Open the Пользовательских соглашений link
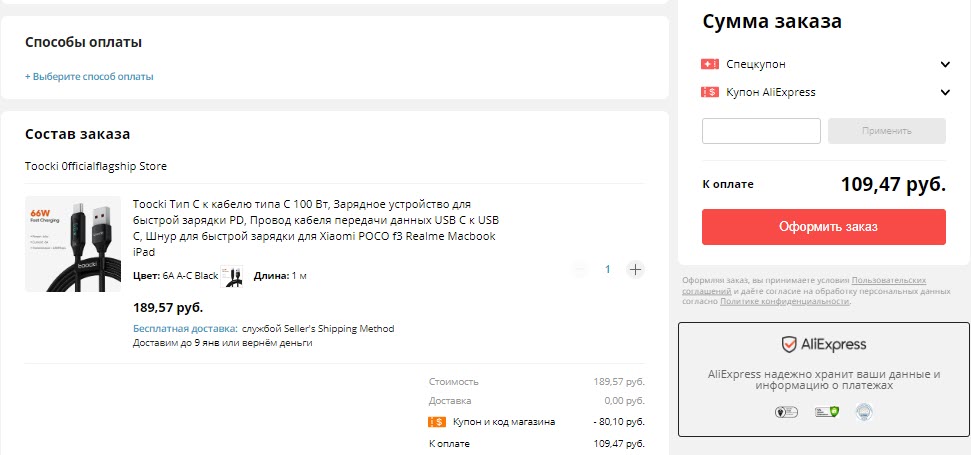971x455 pixels. click(888, 281)
